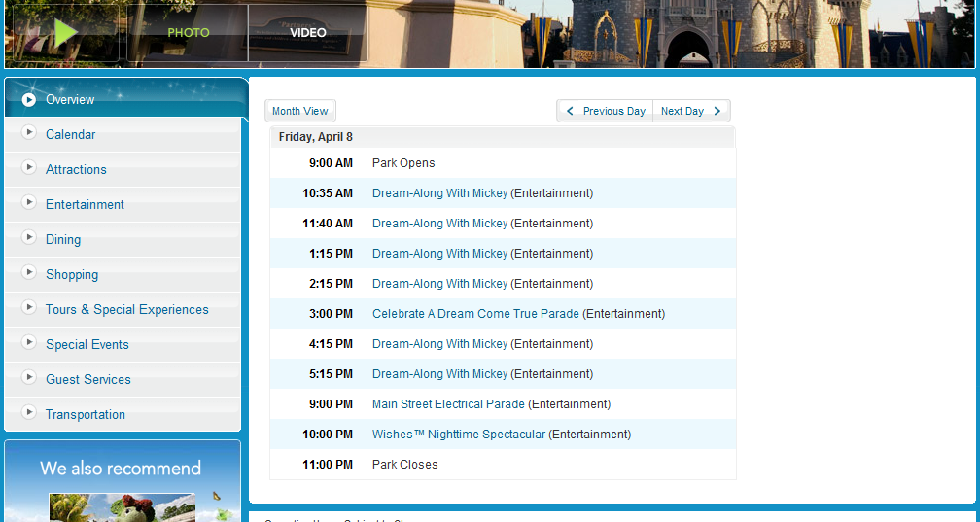Open Tours & Special Experiences

[126, 309]
